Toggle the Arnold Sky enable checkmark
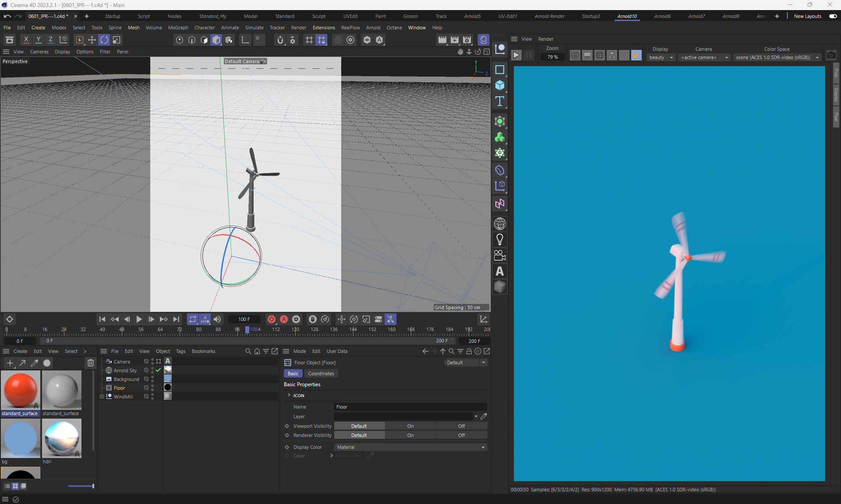Viewport: 841px width, 504px height. click(x=158, y=370)
